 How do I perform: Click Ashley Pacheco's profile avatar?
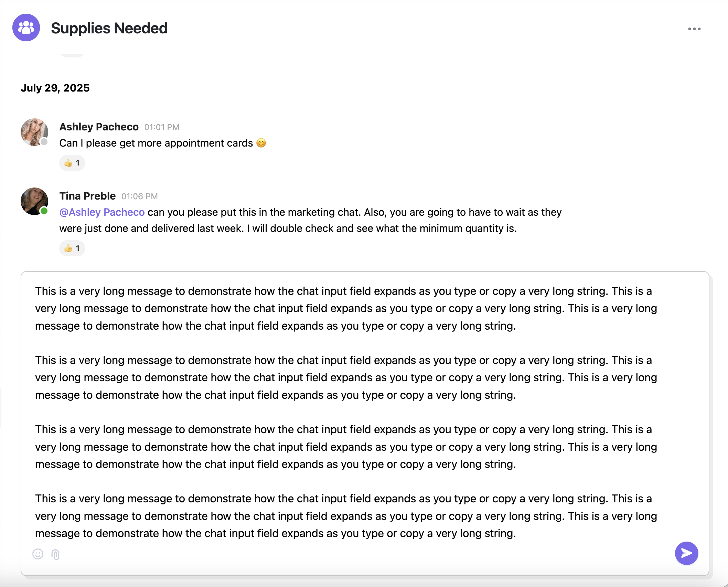coord(34,132)
